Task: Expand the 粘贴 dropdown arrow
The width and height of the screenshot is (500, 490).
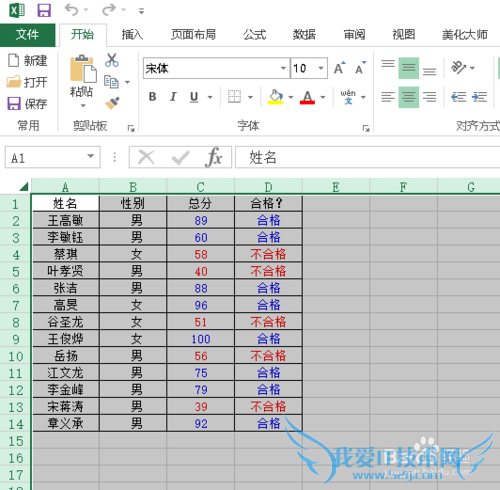Action: click(83, 106)
